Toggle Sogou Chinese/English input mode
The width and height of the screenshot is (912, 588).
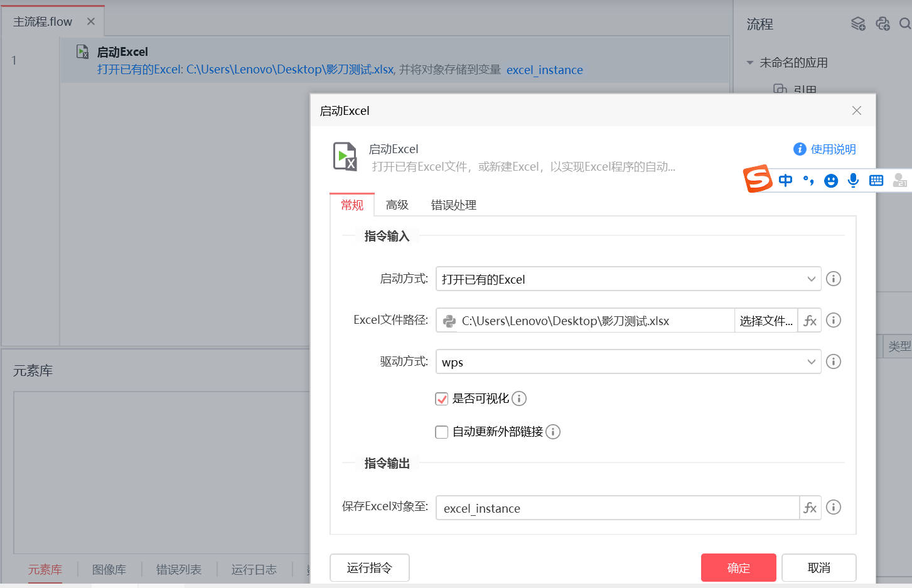pos(785,181)
